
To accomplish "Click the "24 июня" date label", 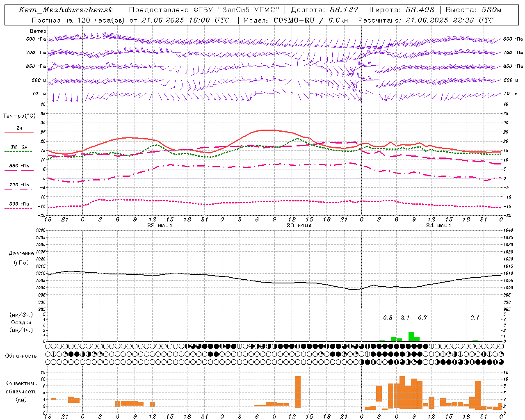I will (x=438, y=226).
